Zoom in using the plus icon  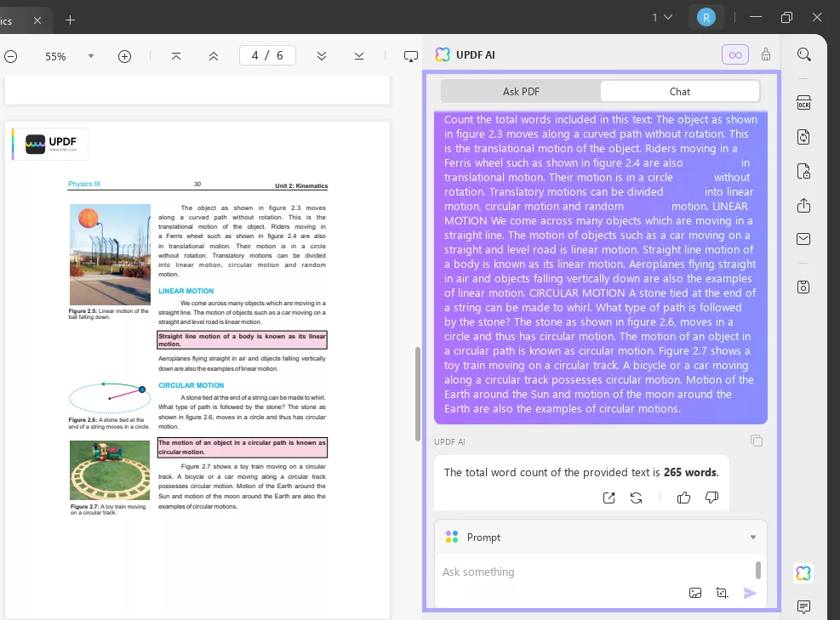124,56
